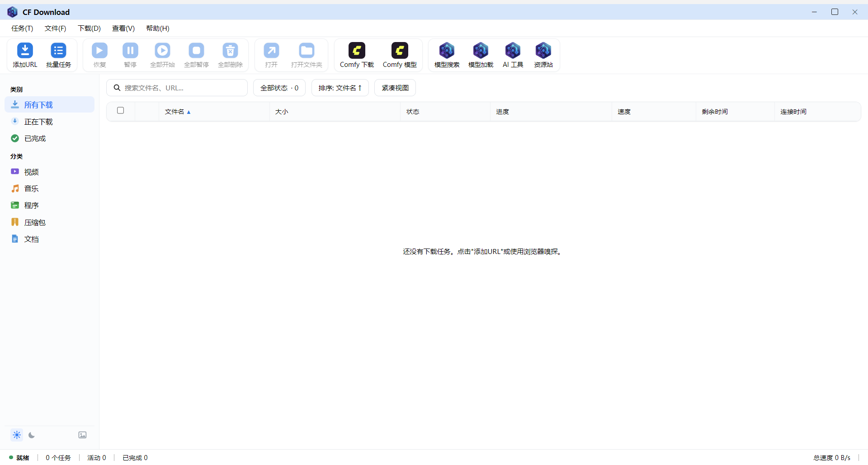Open the 查看(V) menu
Screen dimensions: 868x465
[x=123, y=28]
